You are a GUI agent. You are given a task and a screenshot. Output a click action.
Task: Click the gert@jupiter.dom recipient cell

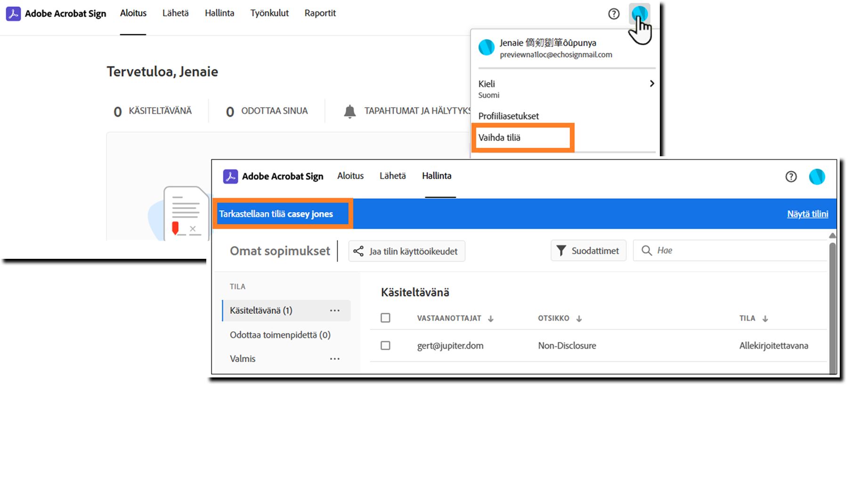450,345
